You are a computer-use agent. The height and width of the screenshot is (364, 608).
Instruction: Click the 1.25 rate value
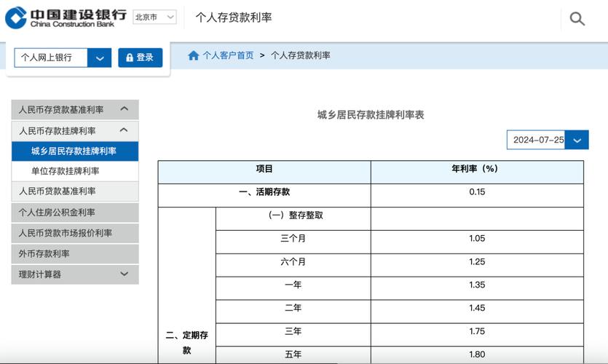pos(477,261)
